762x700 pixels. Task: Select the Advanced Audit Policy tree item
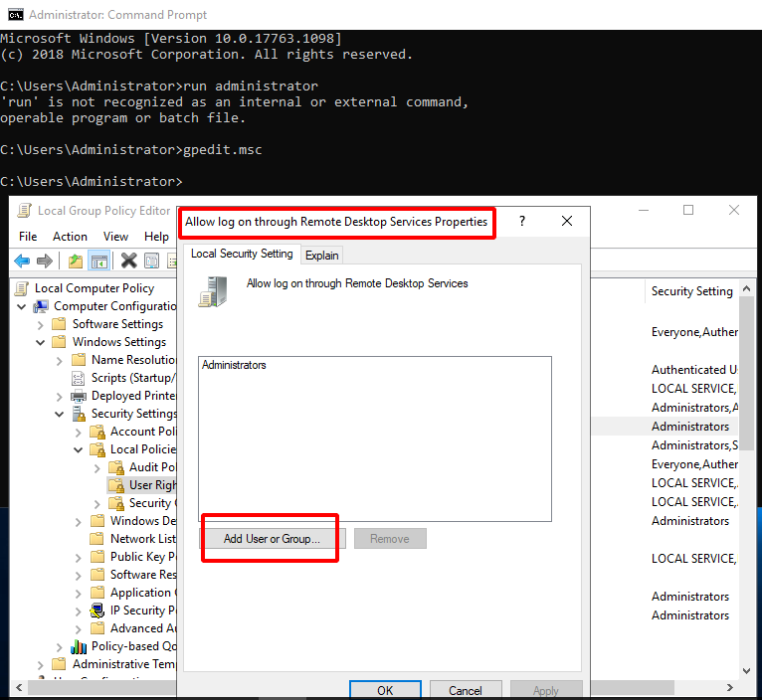[143, 628]
